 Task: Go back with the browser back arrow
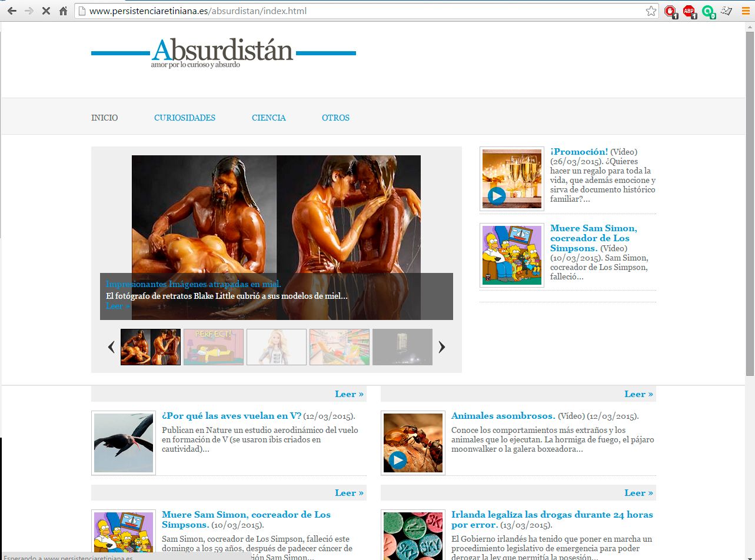click(12, 11)
